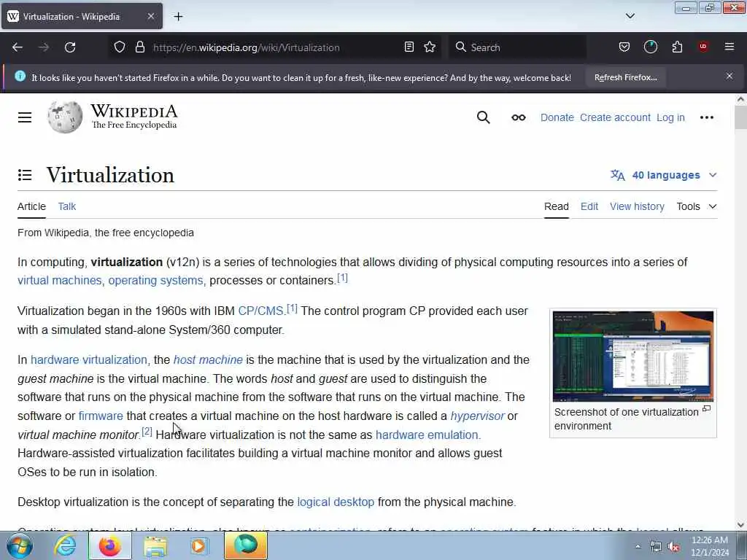Open the firmware link
747x560 pixels.
101,416
